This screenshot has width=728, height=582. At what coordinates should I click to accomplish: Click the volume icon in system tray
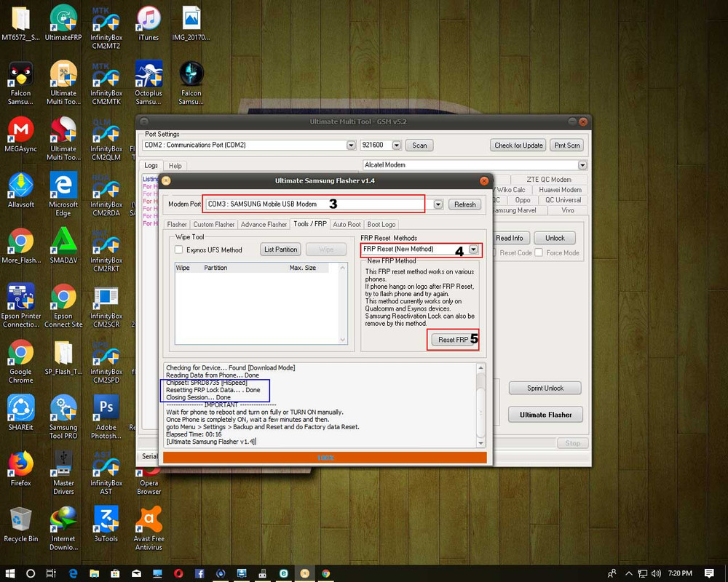(x=656, y=573)
